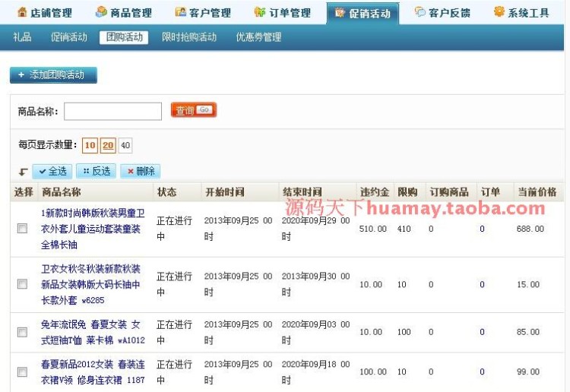This screenshot has width=570, height=392.
Task: Click end time 2013年09月30 00时
Action: click(315, 284)
